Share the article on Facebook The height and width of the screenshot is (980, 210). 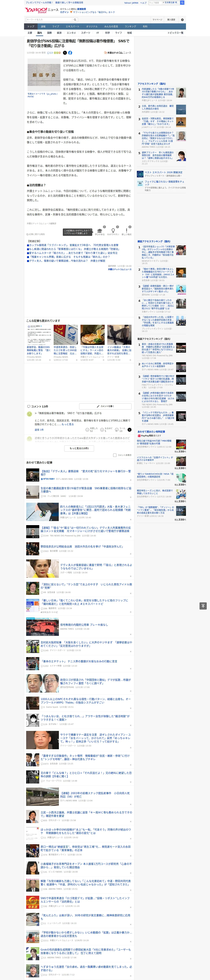click(x=70, y=53)
